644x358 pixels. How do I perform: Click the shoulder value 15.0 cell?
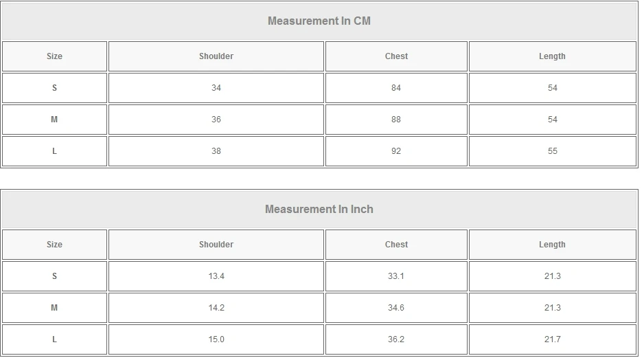point(216,339)
